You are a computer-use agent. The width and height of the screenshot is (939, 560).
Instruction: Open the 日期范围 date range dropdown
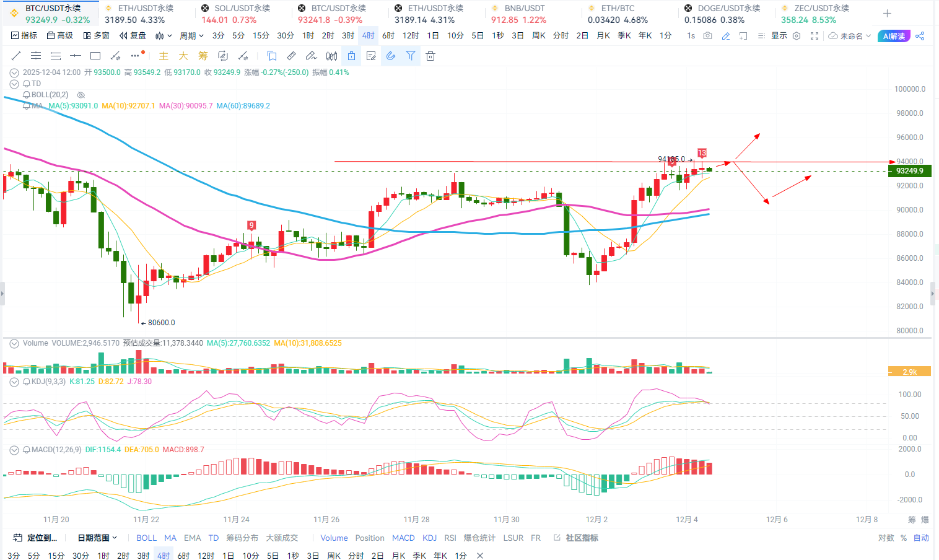pyautogui.click(x=97, y=538)
